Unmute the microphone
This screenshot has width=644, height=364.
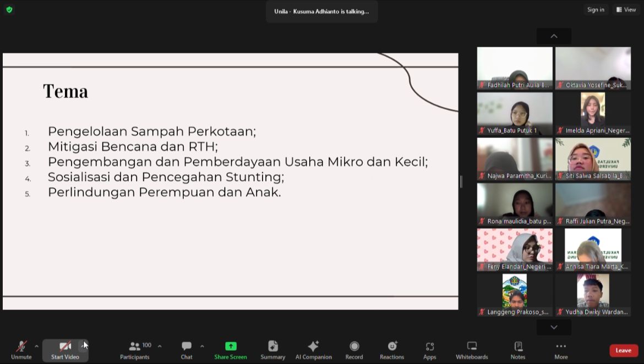click(21, 350)
